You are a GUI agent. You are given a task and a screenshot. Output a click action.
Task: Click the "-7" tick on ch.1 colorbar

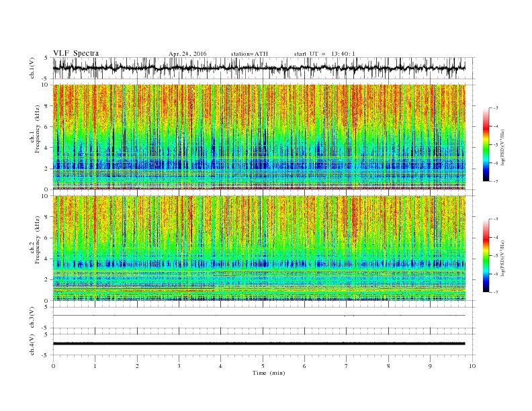tap(495, 181)
